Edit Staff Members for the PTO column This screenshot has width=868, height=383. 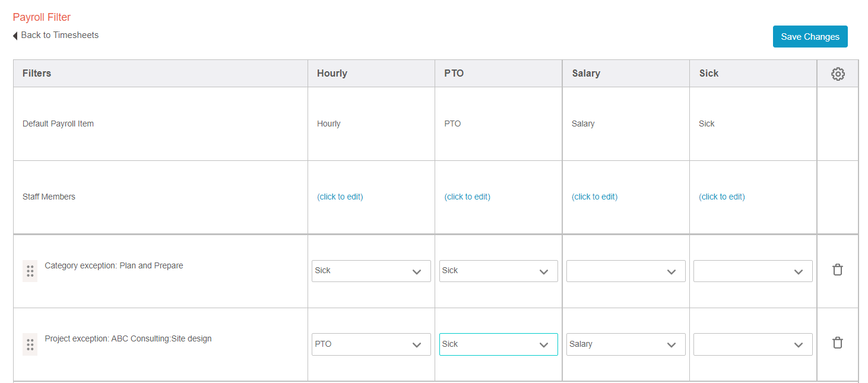tap(467, 197)
